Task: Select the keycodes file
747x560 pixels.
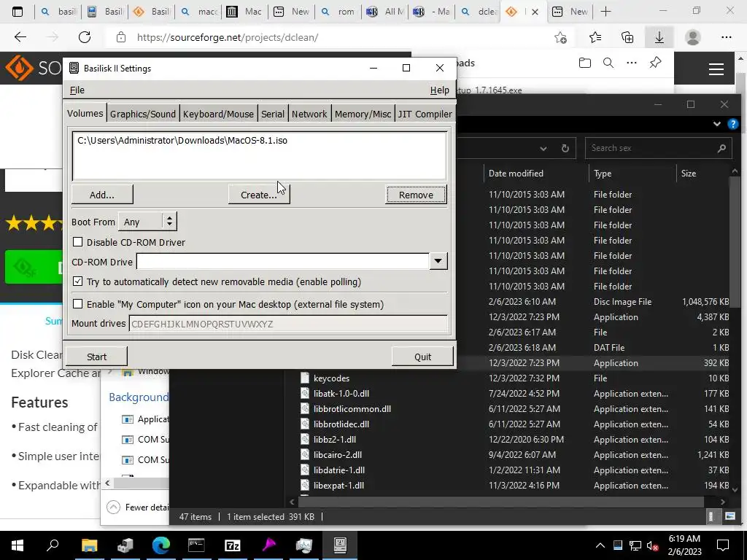Action: pos(331,378)
